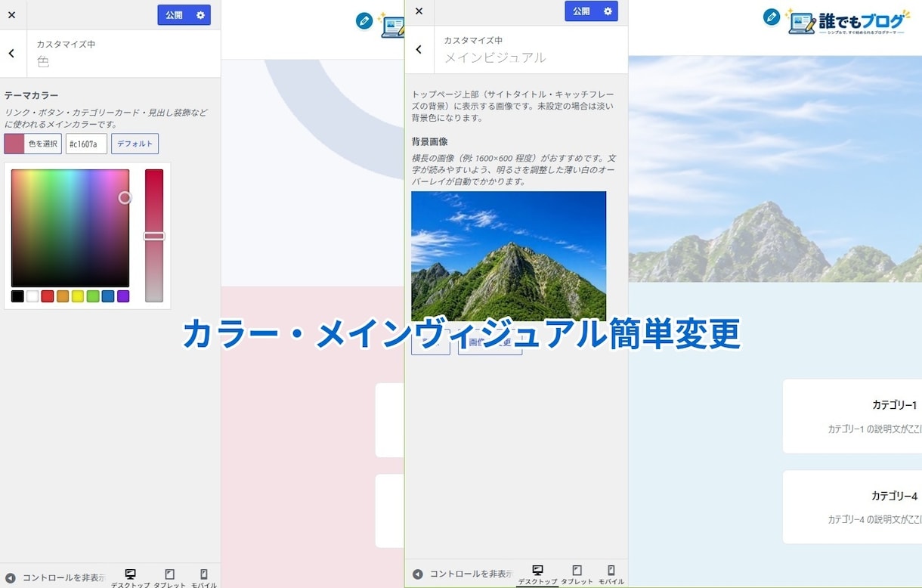Close the 色 customizer panel

[x=11, y=14]
